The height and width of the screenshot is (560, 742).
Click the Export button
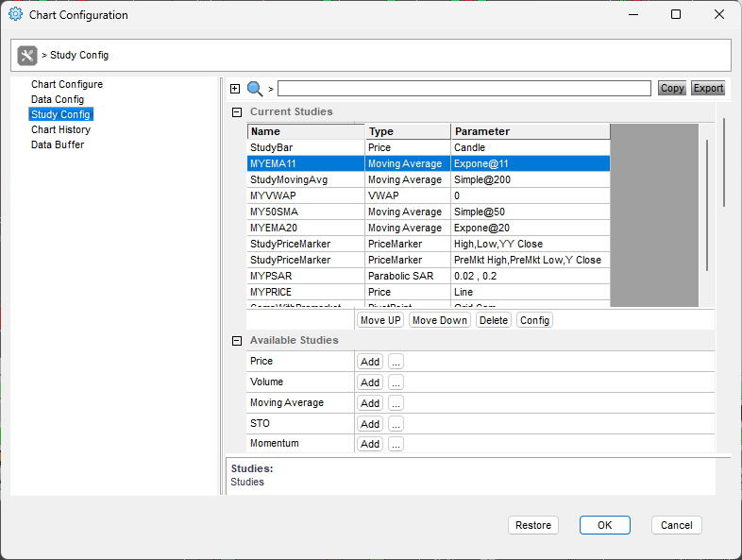pyautogui.click(x=708, y=89)
